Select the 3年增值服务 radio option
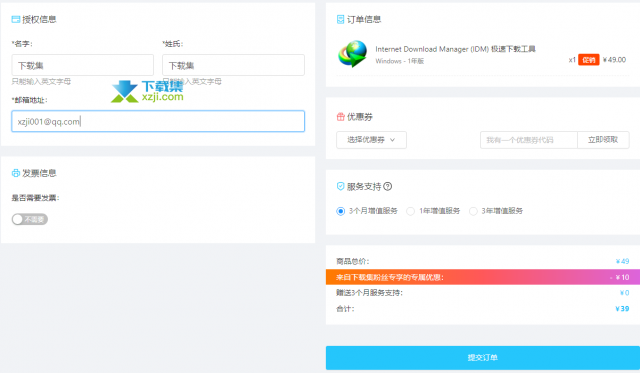Screen dimensions: 640x373 (x=473, y=211)
